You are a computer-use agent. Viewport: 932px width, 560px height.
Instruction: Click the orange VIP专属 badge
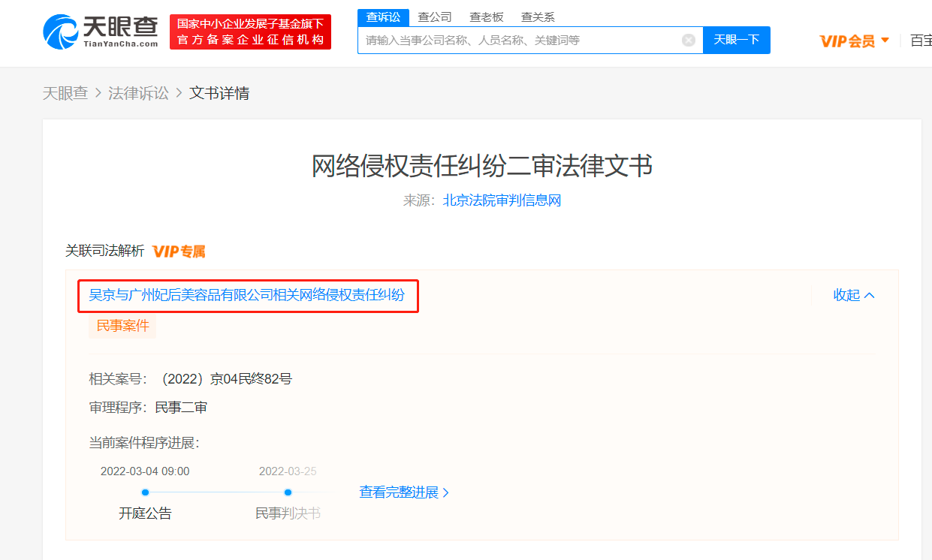[178, 251]
